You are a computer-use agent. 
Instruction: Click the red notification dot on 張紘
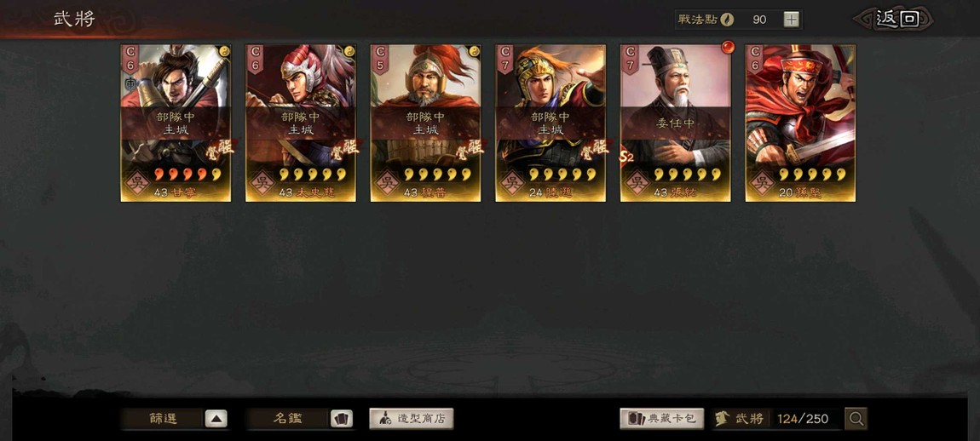pyautogui.click(x=728, y=47)
